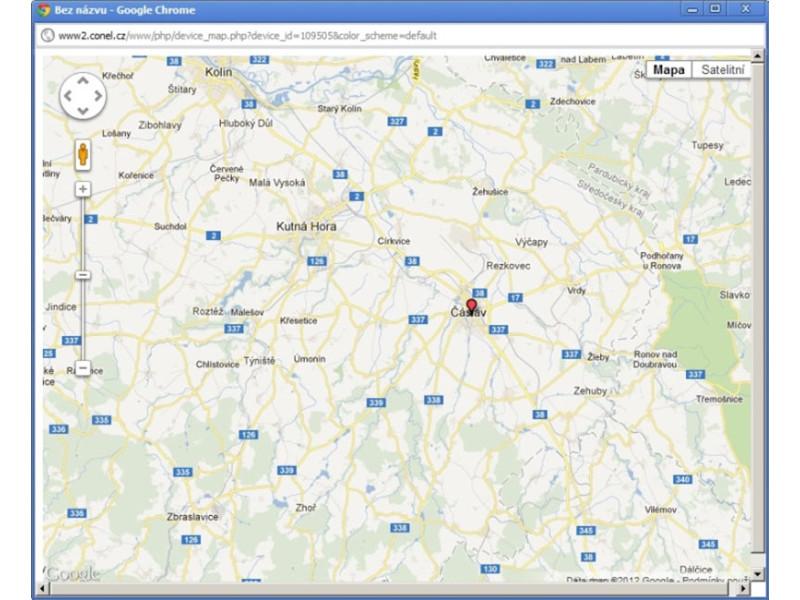Click the Zehuby village label
The width and height of the screenshot is (800, 600).
[x=590, y=391]
